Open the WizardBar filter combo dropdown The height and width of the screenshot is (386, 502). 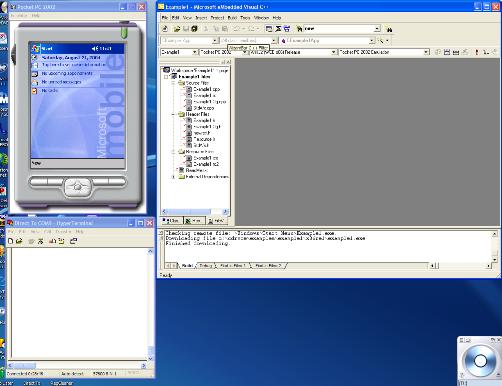[274, 41]
